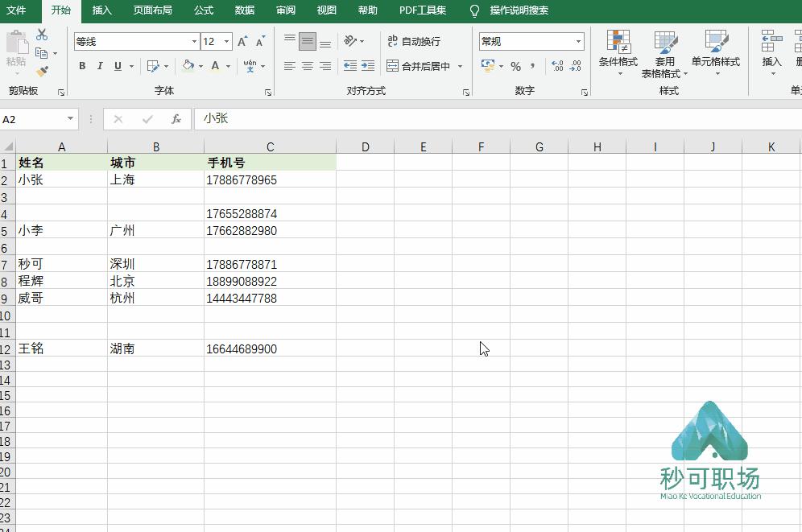Select the cut scissors icon in clipboard group
Screen dimensions: 802x532
43,34
